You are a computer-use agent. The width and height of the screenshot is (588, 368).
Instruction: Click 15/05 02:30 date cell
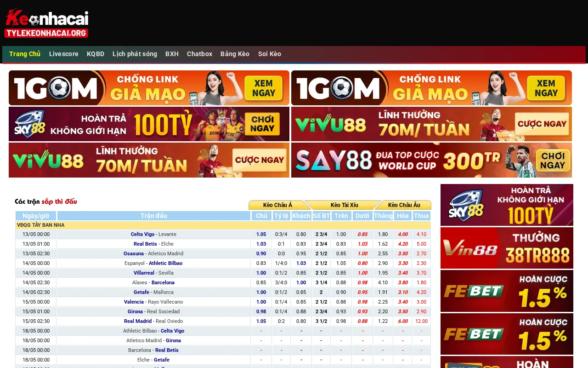click(36, 321)
